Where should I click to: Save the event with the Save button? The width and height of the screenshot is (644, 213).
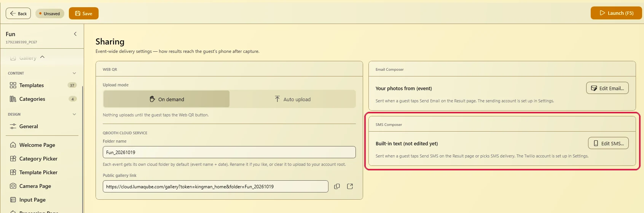[84, 13]
